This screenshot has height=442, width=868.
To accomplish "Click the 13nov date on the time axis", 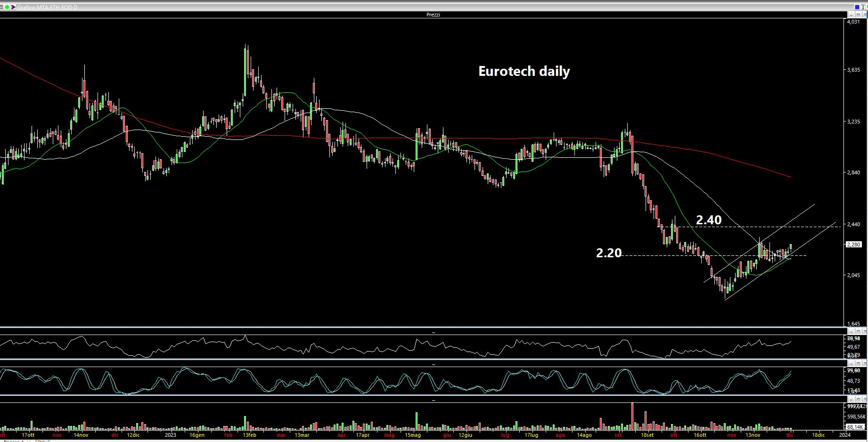I will pos(753,435).
